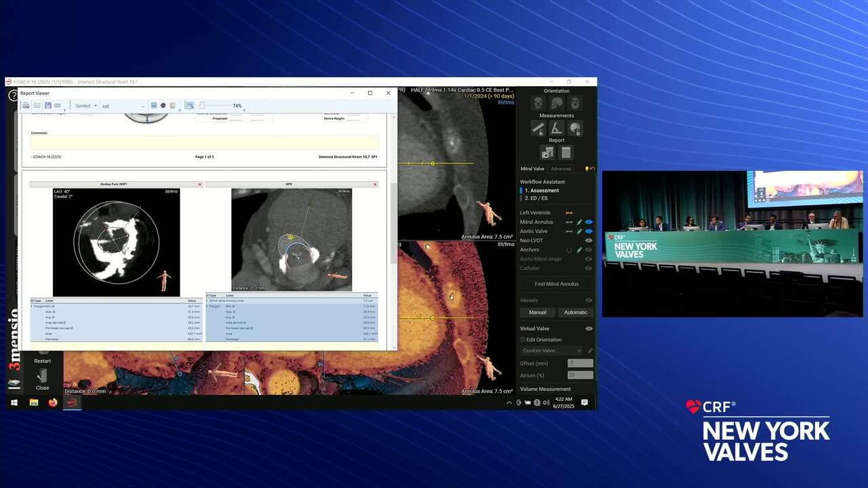Select workflow step 1. Assessment

pyautogui.click(x=542, y=190)
